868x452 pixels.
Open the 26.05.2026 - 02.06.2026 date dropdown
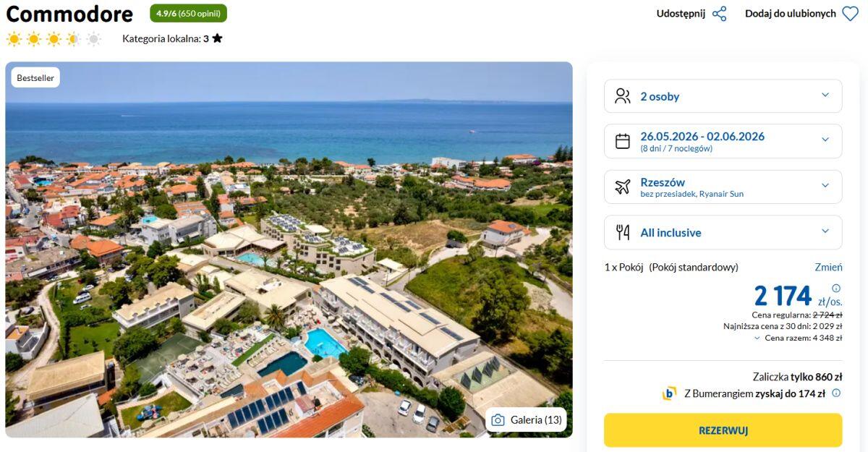(x=825, y=140)
